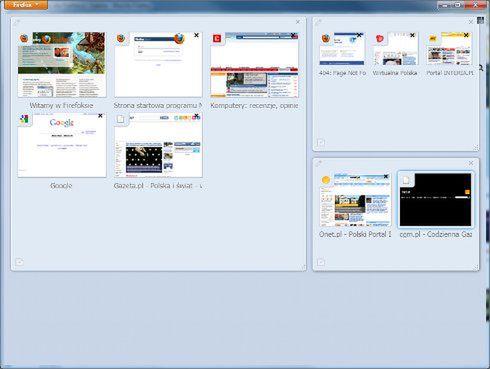
Task: Select the Onet.pl tab thumbnail
Action: tap(355, 200)
